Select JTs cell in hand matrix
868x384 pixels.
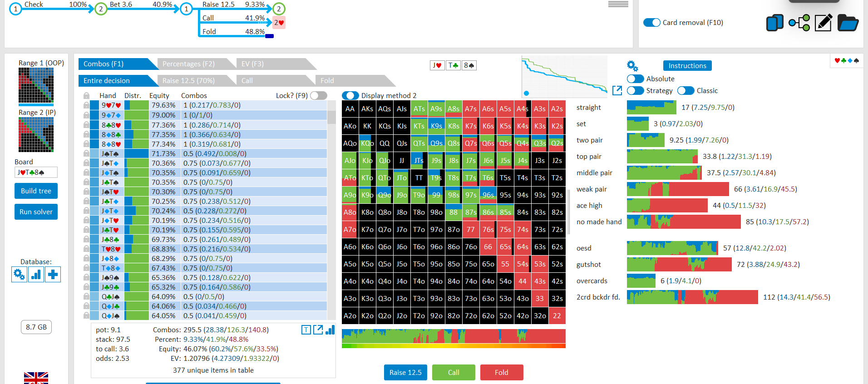[419, 161]
